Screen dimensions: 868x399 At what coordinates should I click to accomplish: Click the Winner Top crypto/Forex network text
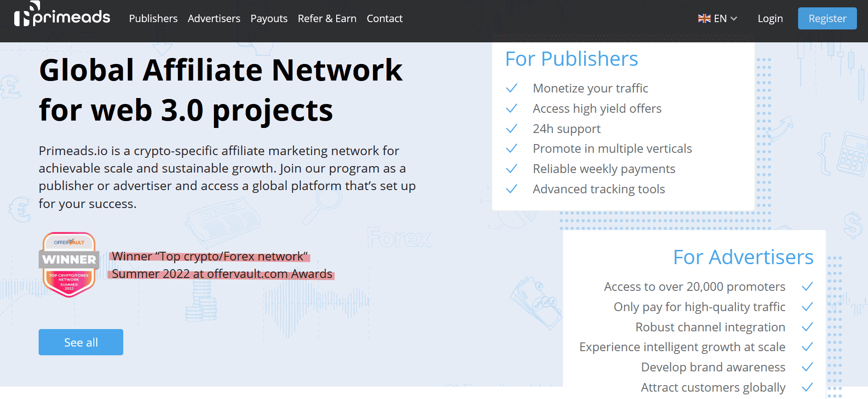210,256
